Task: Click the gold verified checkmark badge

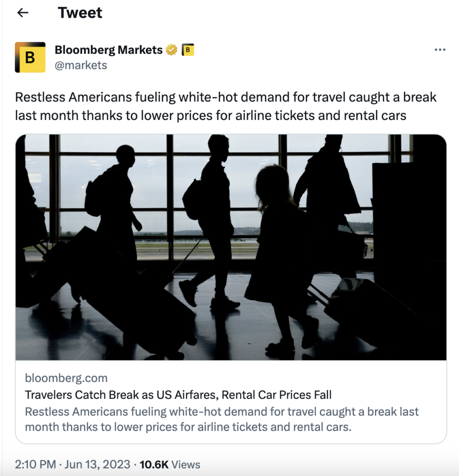Action: [171, 50]
